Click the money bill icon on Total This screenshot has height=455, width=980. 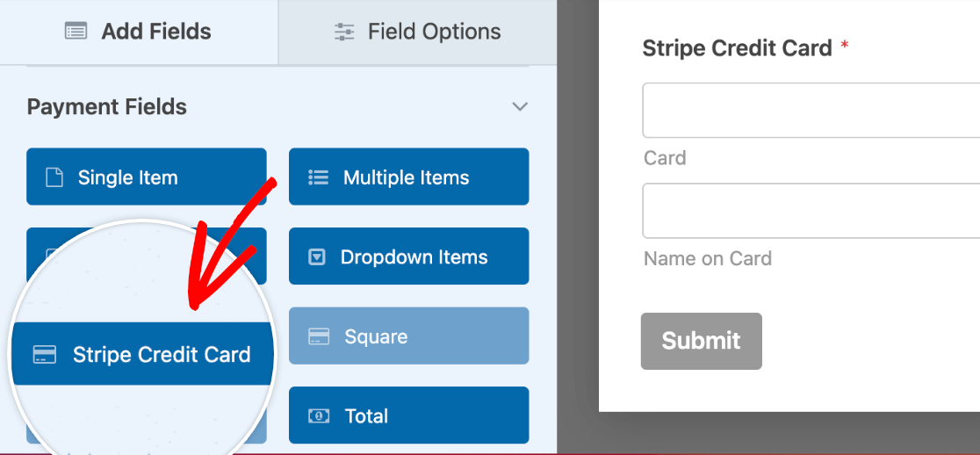point(319,415)
